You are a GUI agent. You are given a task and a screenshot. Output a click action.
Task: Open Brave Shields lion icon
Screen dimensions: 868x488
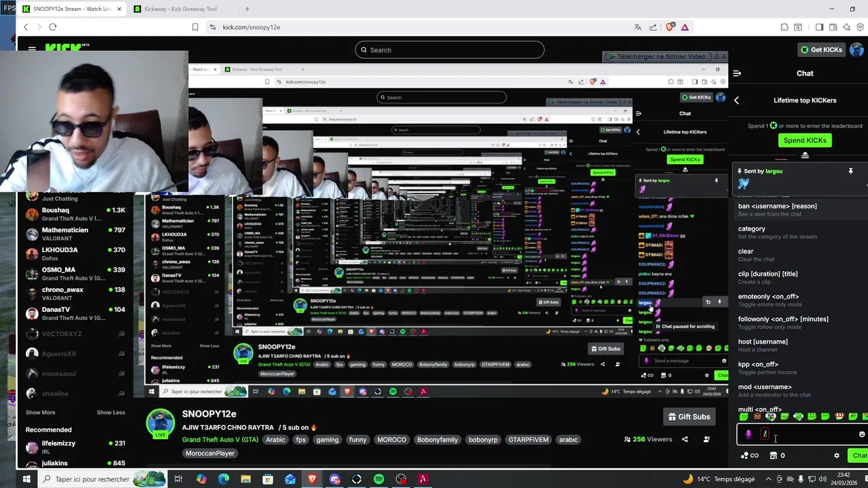click(670, 27)
